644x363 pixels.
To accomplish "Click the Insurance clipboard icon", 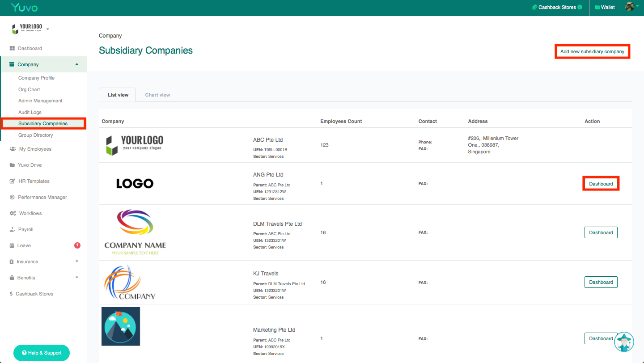I will (x=12, y=262).
